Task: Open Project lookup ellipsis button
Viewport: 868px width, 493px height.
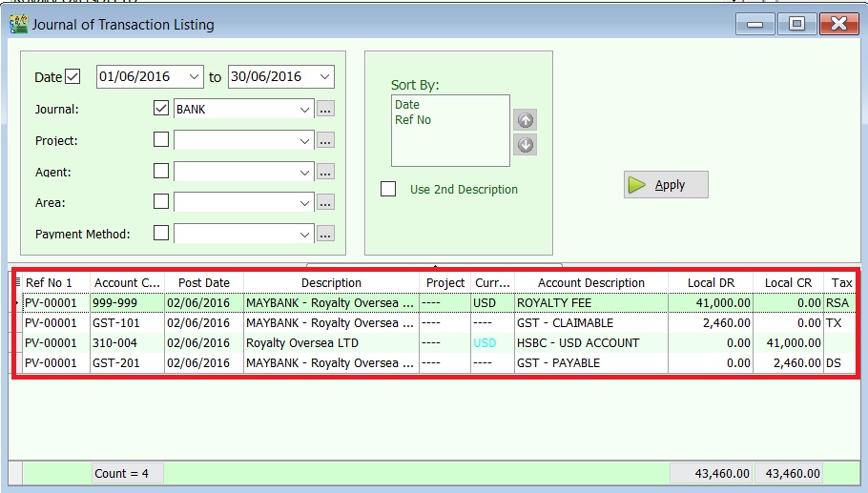Action: [326, 140]
